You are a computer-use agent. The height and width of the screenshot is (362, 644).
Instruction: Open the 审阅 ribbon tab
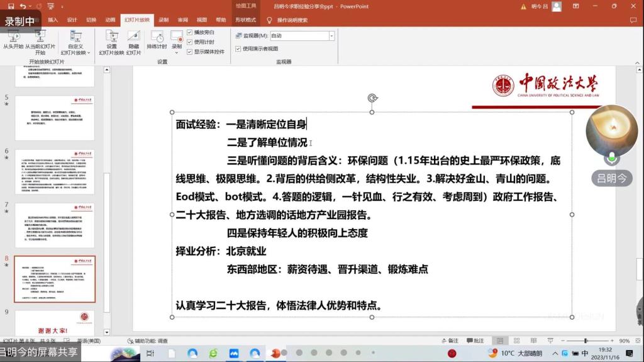(x=182, y=20)
